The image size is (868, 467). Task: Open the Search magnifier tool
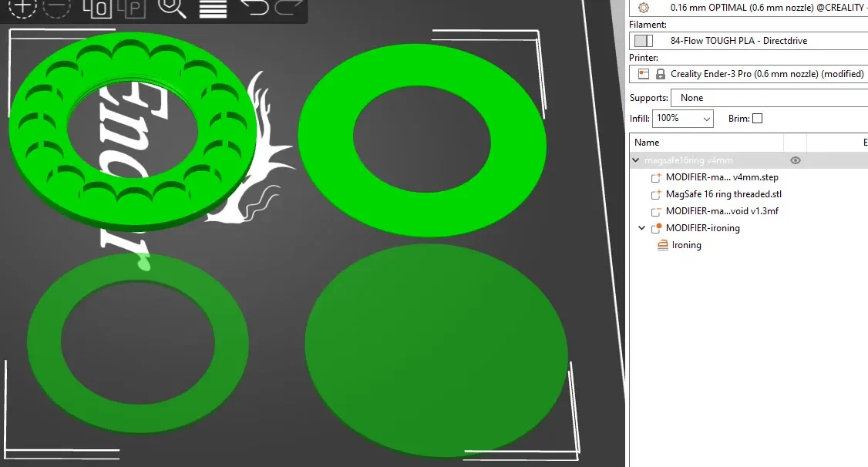[x=172, y=8]
